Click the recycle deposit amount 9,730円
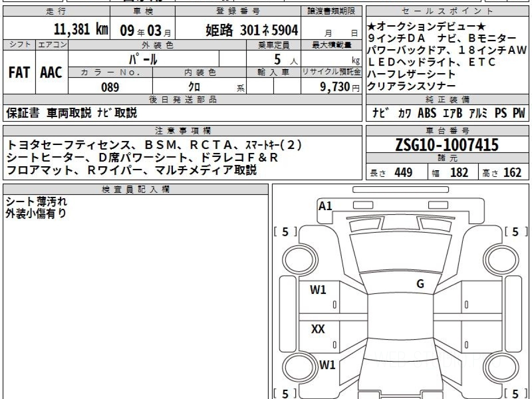 coord(335,87)
